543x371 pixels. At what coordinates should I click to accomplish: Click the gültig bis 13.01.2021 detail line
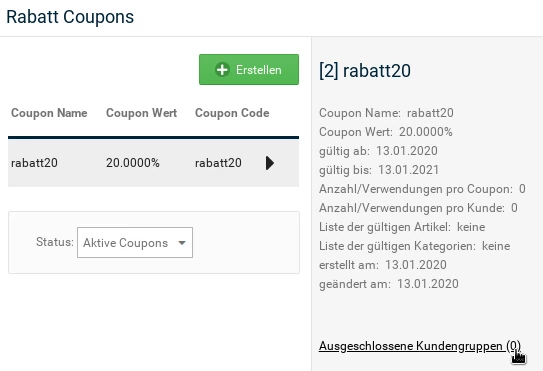(379, 170)
